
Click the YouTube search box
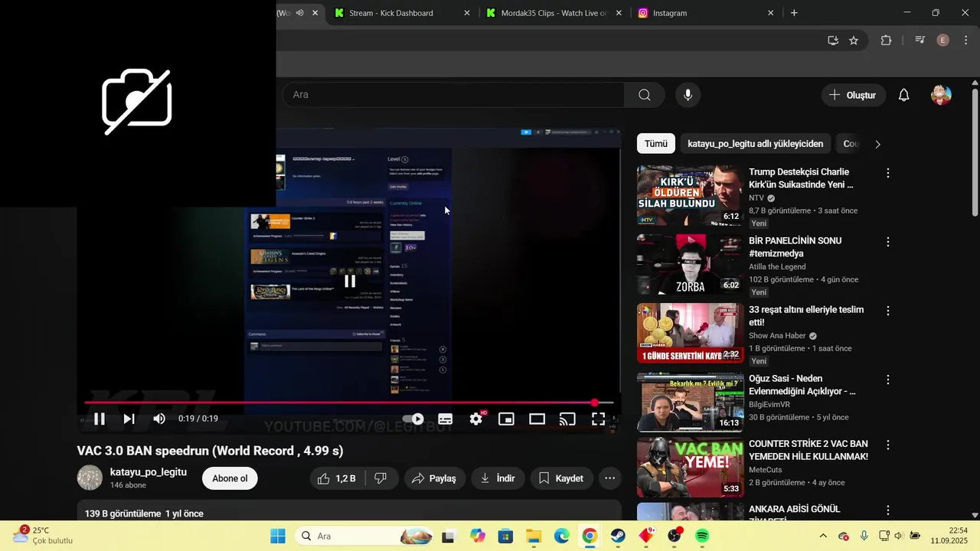pos(453,95)
